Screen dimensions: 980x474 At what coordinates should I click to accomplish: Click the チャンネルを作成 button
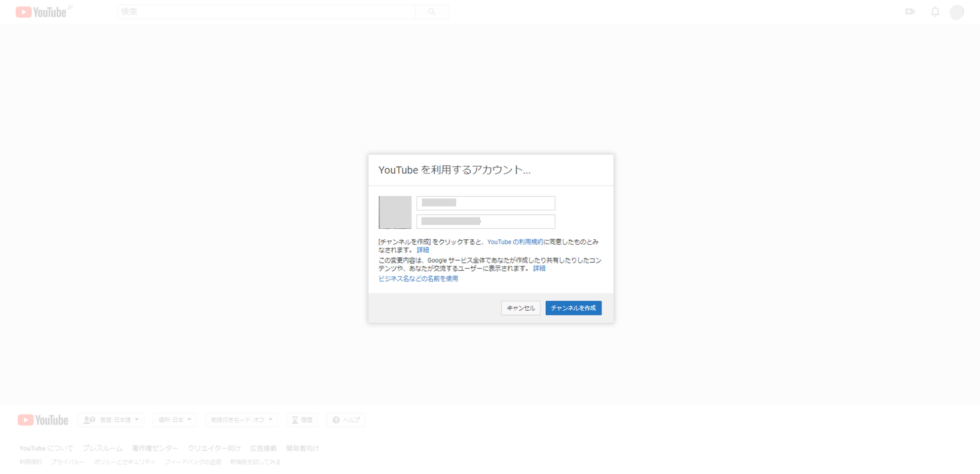pyautogui.click(x=573, y=308)
